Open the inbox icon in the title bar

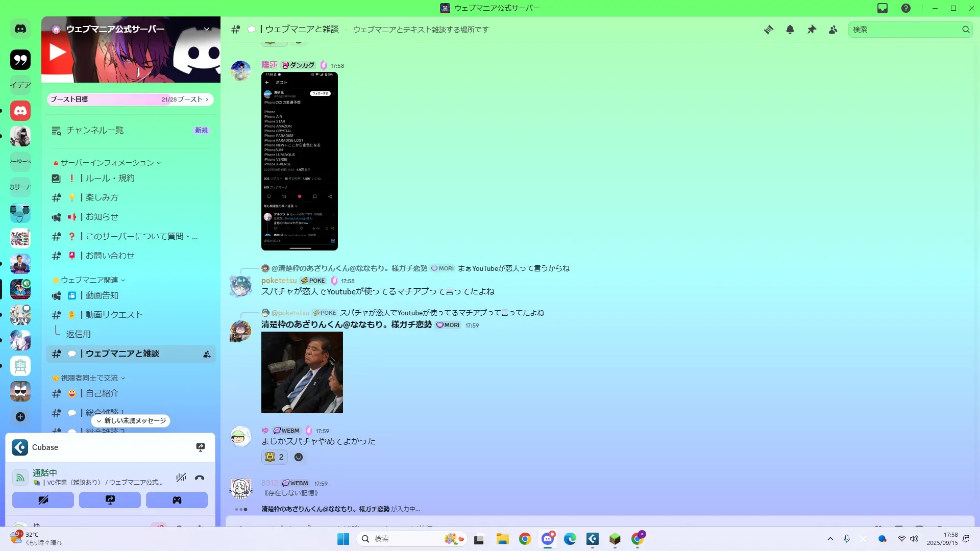(883, 8)
